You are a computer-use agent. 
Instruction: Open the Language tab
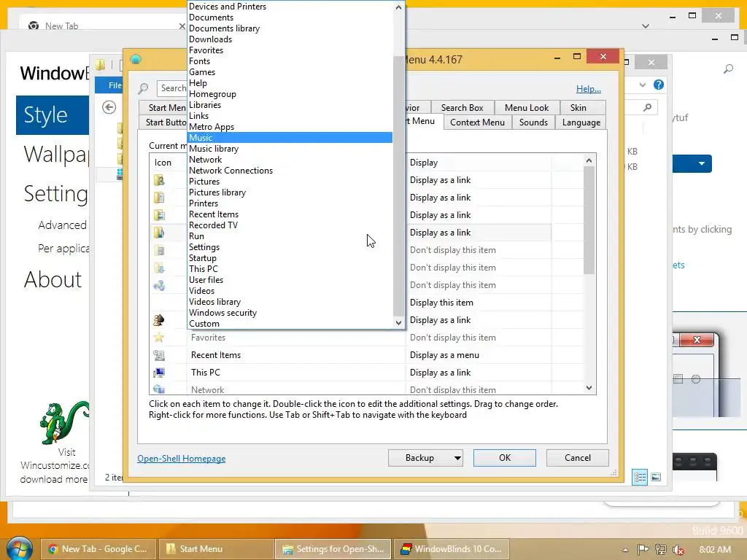(581, 122)
